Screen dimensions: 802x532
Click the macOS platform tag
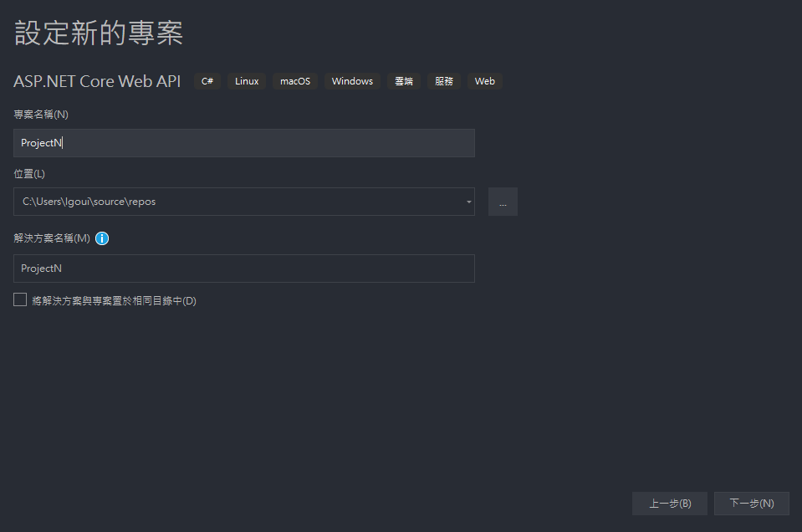[295, 81]
